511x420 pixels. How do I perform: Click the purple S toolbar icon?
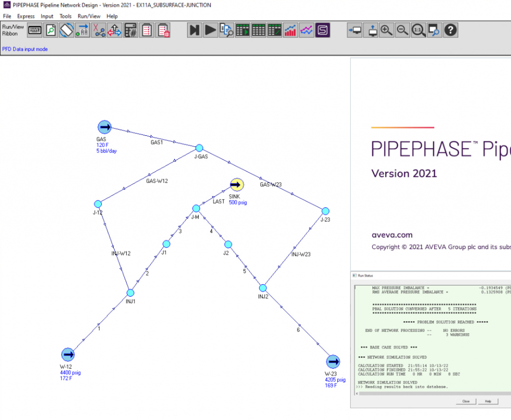point(323,30)
